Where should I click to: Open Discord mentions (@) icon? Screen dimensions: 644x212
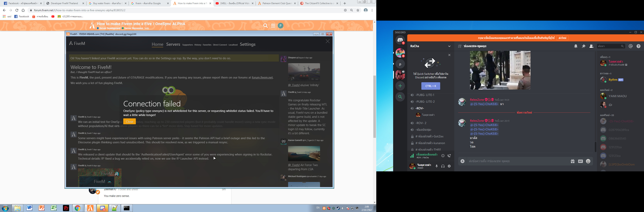pos(630,46)
